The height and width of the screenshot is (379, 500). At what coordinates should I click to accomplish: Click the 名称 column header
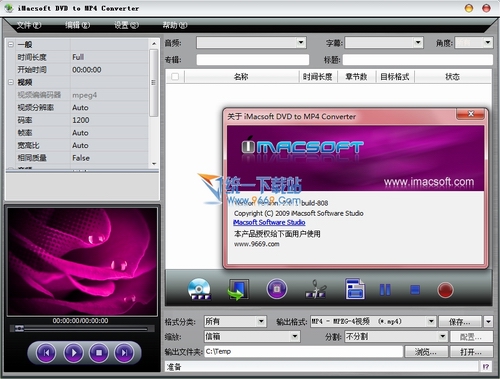[241, 77]
